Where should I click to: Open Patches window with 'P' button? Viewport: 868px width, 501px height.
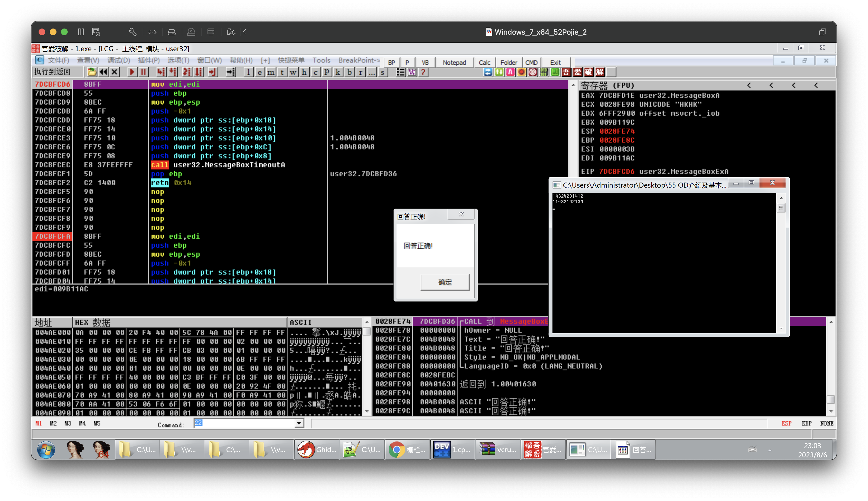326,72
